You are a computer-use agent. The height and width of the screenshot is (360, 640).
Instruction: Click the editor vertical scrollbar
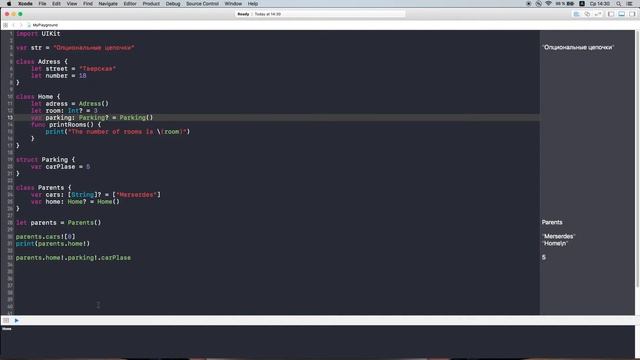pos(637,158)
